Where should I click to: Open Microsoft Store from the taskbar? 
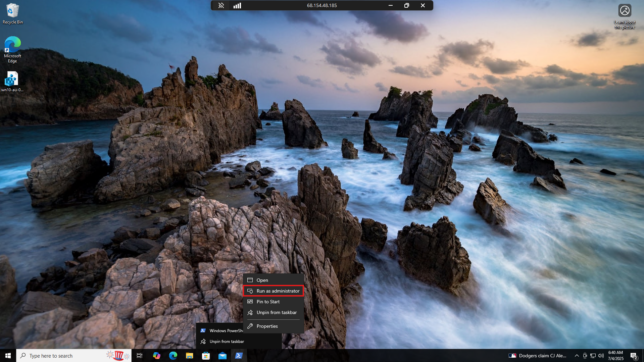(x=206, y=356)
